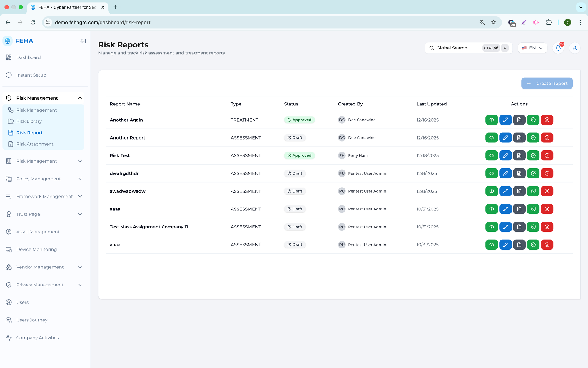Click the blue edit pencil for Risk Test
The width and height of the screenshot is (588, 368).
505,155
